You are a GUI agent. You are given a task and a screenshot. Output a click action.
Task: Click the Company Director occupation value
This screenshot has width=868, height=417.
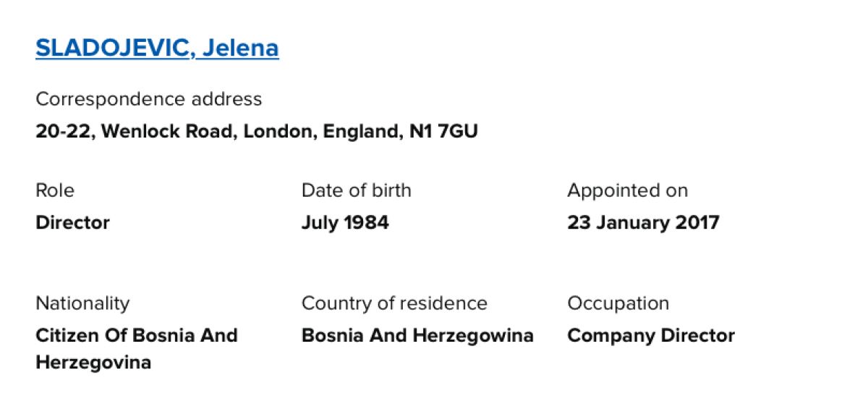[x=651, y=335]
